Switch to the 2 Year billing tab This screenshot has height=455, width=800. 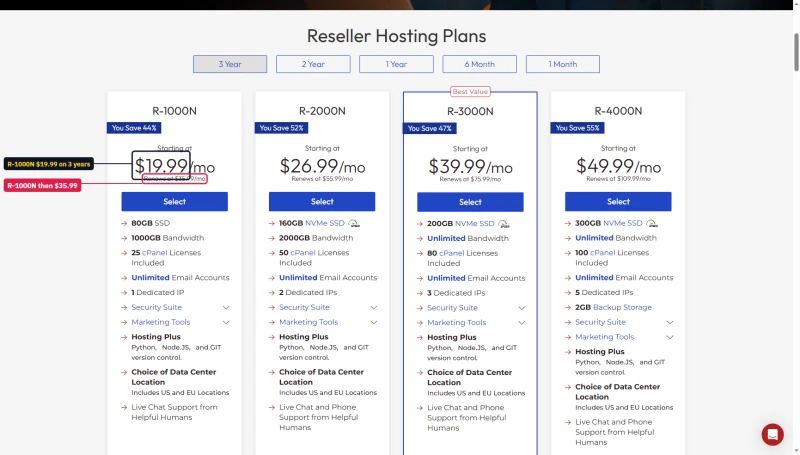(x=313, y=64)
